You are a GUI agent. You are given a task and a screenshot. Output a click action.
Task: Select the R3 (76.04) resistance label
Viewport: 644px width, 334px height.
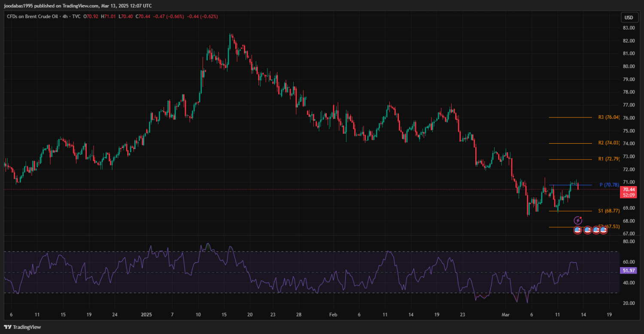click(609, 117)
